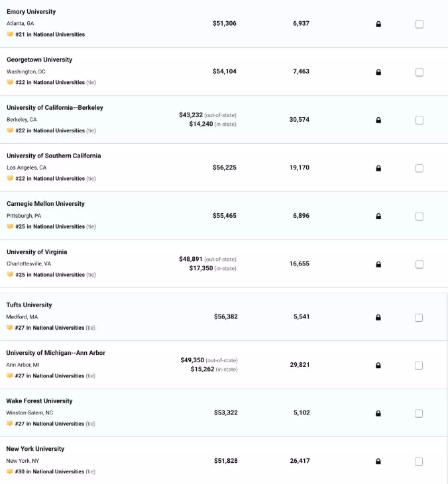Click the lock icon for Wake Forest University

coord(378,413)
